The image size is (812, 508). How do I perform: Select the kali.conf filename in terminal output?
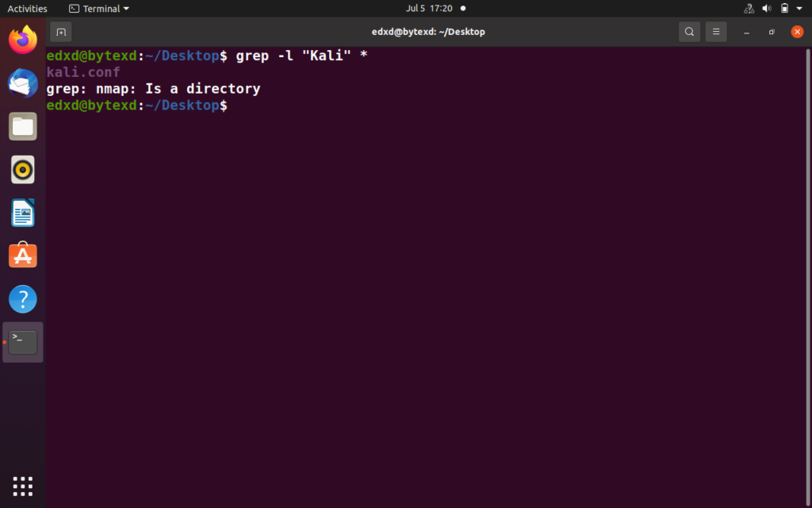point(83,71)
